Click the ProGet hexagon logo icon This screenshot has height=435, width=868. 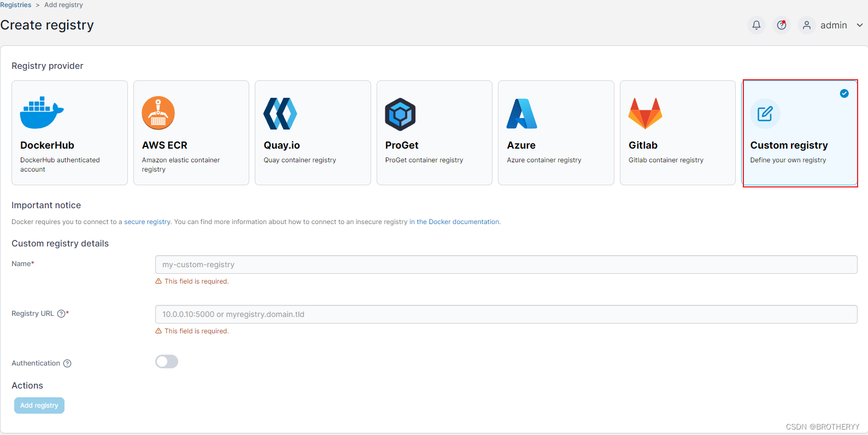point(401,114)
